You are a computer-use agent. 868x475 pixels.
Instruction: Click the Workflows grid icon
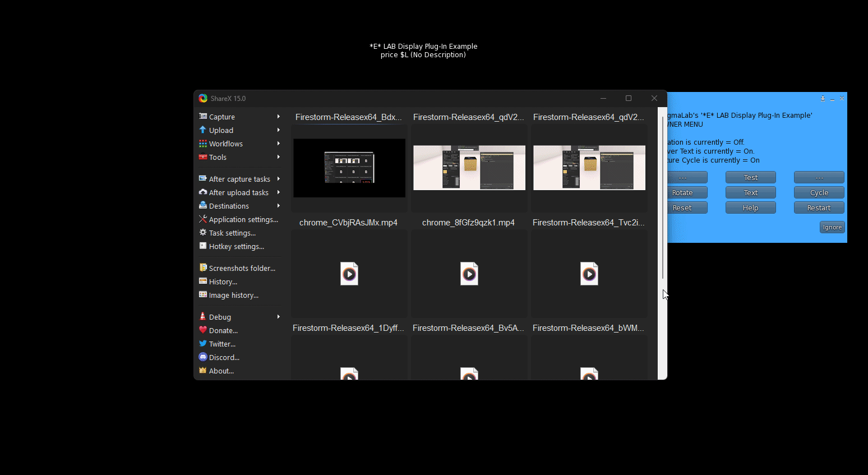click(x=203, y=144)
